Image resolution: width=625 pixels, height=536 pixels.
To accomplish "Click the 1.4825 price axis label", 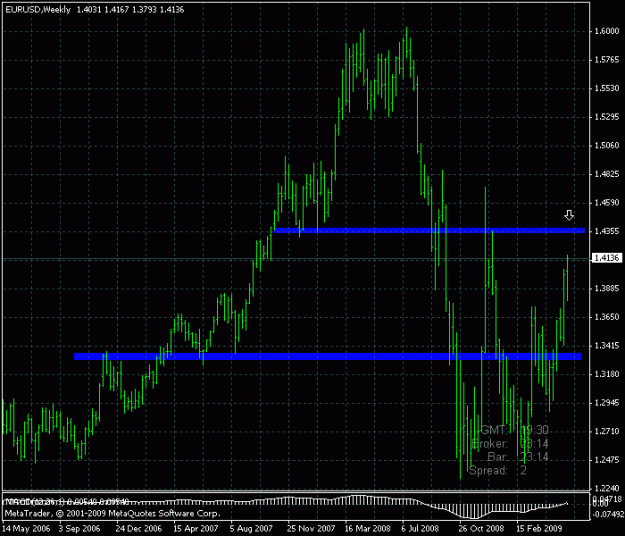I will point(607,174).
